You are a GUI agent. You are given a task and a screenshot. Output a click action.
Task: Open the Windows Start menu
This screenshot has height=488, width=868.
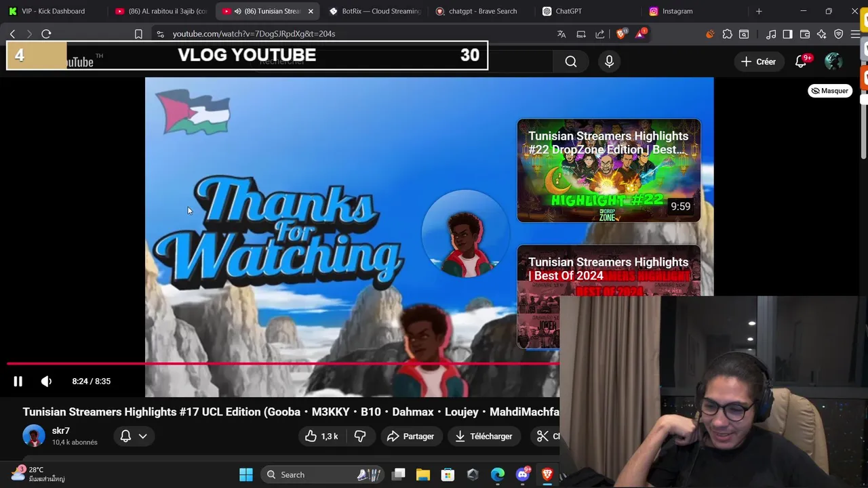246,475
